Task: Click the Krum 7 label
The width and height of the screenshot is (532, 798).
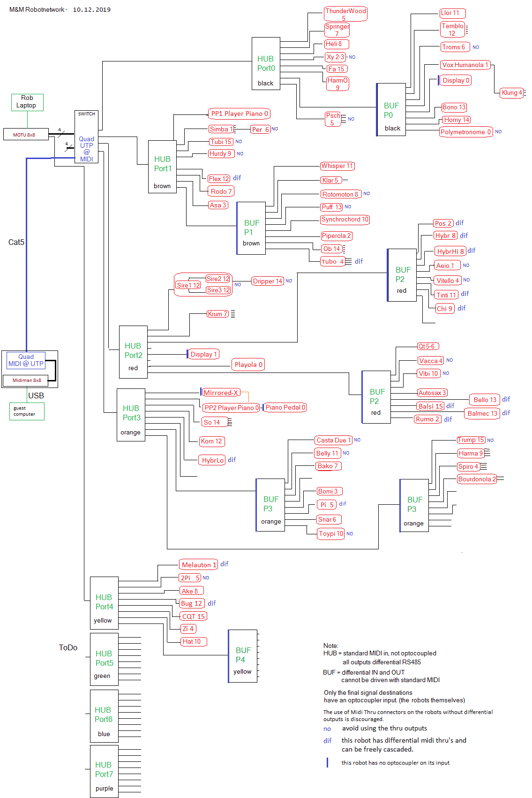Action: click(x=218, y=314)
